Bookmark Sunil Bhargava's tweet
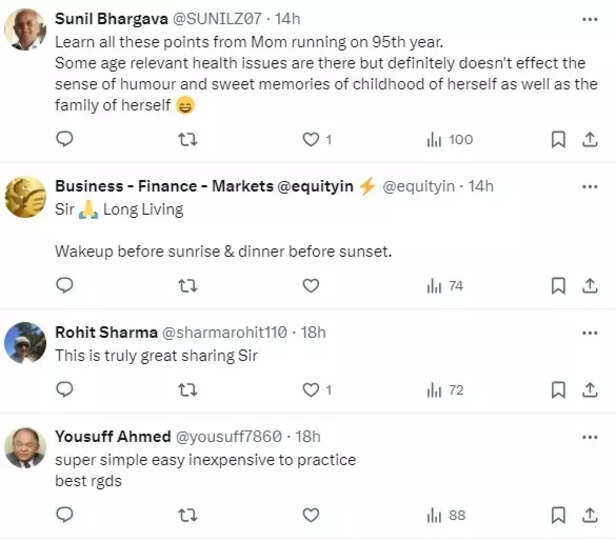 [x=558, y=140]
